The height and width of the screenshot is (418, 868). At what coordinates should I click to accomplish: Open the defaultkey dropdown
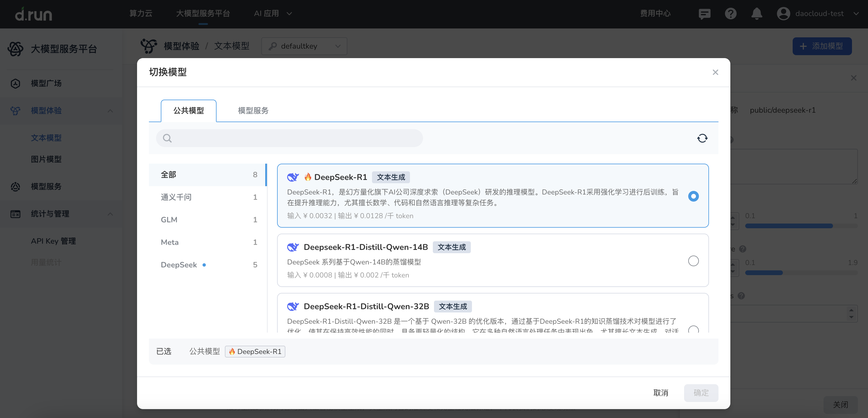tap(304, 46)
